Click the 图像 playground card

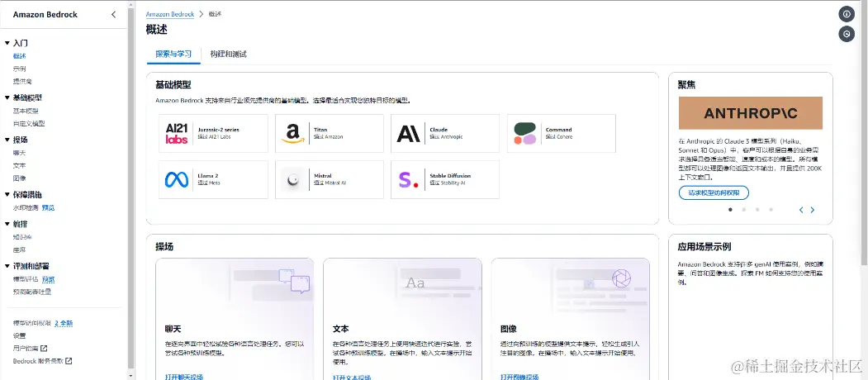point(570,320)
